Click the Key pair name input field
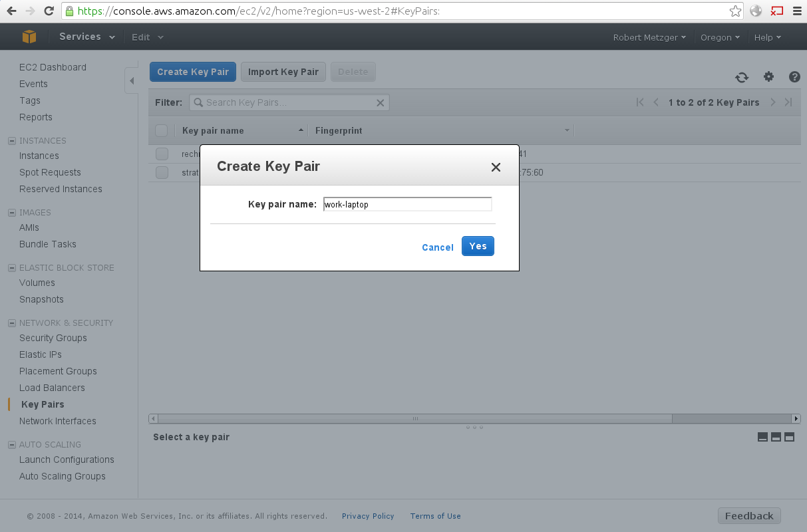807x532 pixels. pyautogui.click(x=407, y=204)
